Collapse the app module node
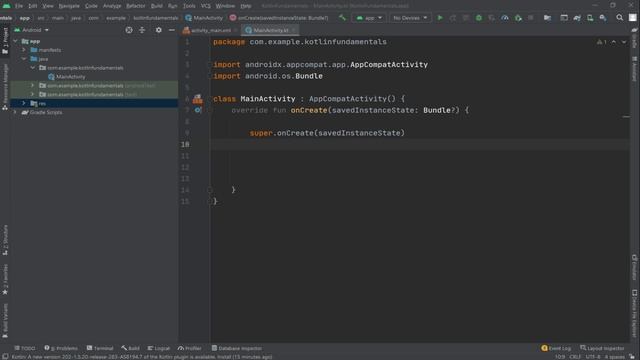640x360 pixels. [16, 41]
